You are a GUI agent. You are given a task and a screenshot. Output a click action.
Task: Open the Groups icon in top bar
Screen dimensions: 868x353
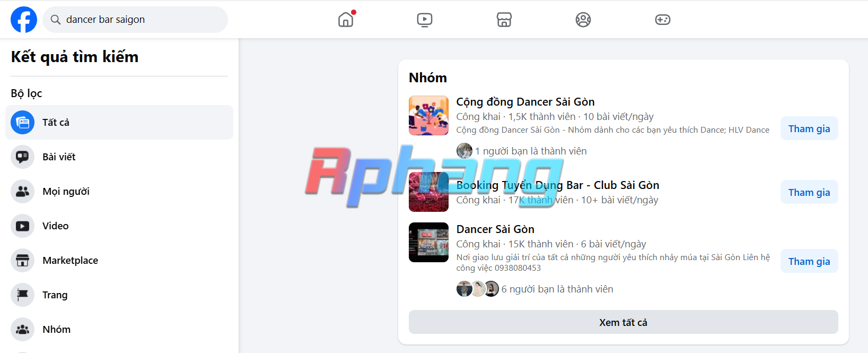pos(583,20)
